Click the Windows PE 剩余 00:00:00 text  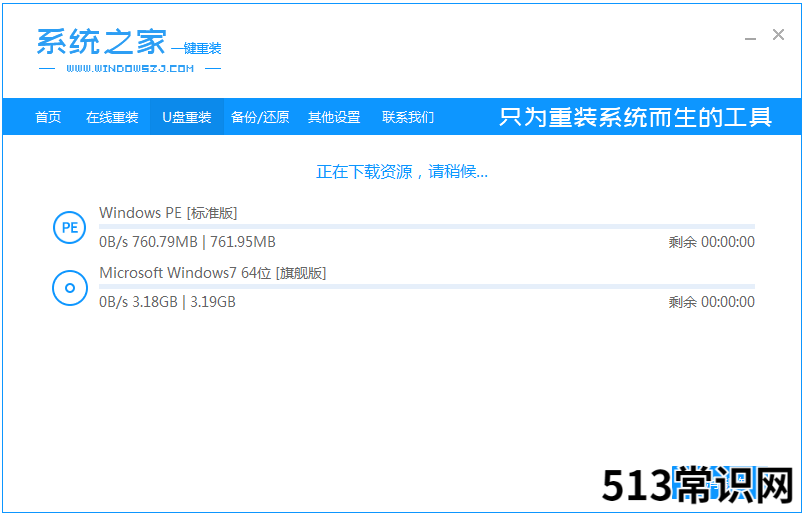coord(711,242)
